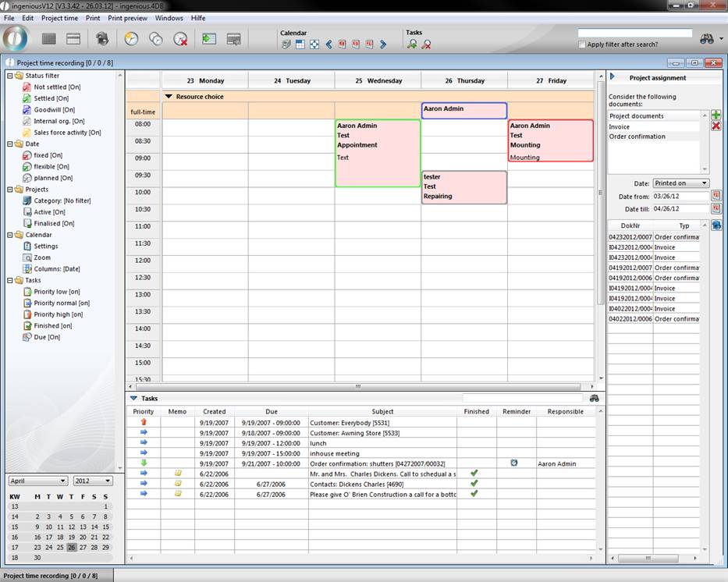Image resolution: width=728 pixels, height=582 pixels.
Task: Click binoculars icon in Tasks panel
Action: (594, 398)
